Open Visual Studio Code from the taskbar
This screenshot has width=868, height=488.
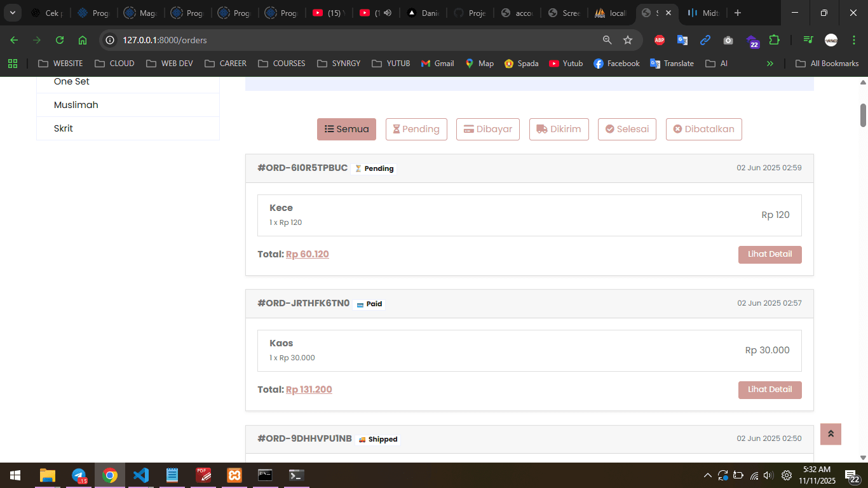click(x=140, y=475)
